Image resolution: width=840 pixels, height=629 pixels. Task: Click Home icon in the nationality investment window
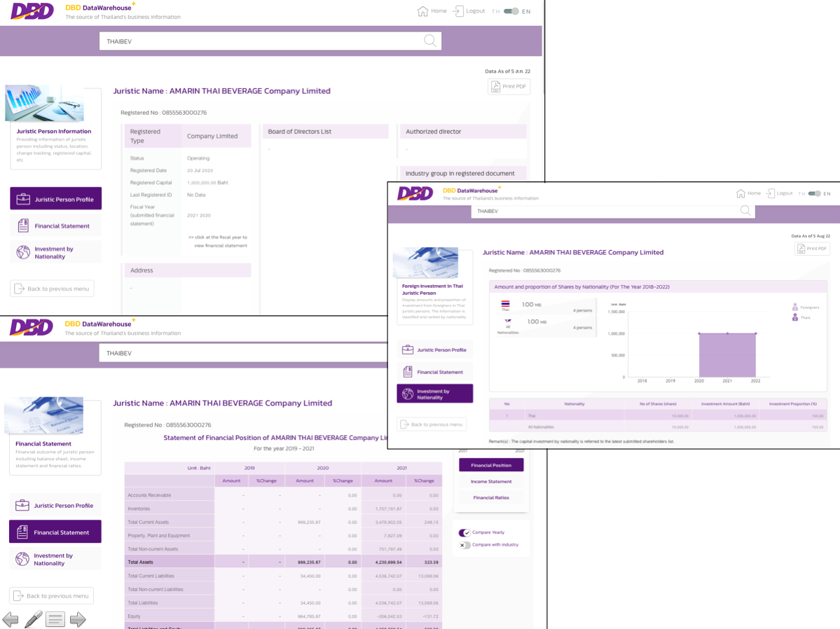[x=741, y=193]
